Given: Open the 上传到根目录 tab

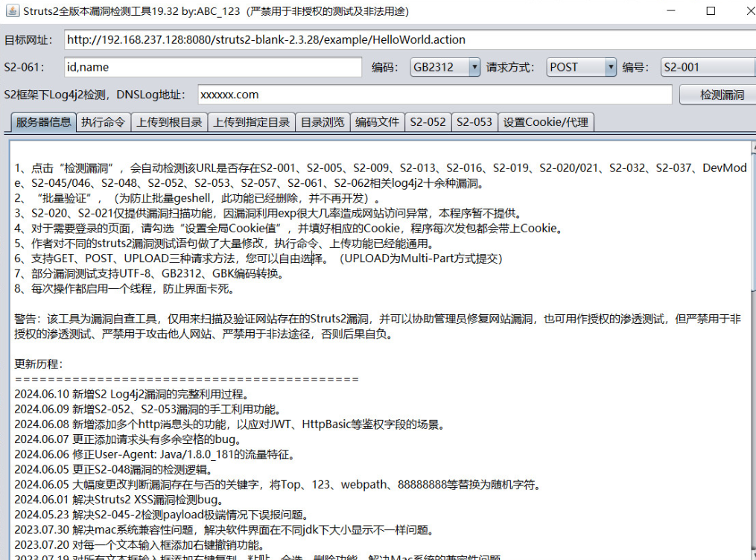Looking at the screenshot, I should (x=169, y=122).
